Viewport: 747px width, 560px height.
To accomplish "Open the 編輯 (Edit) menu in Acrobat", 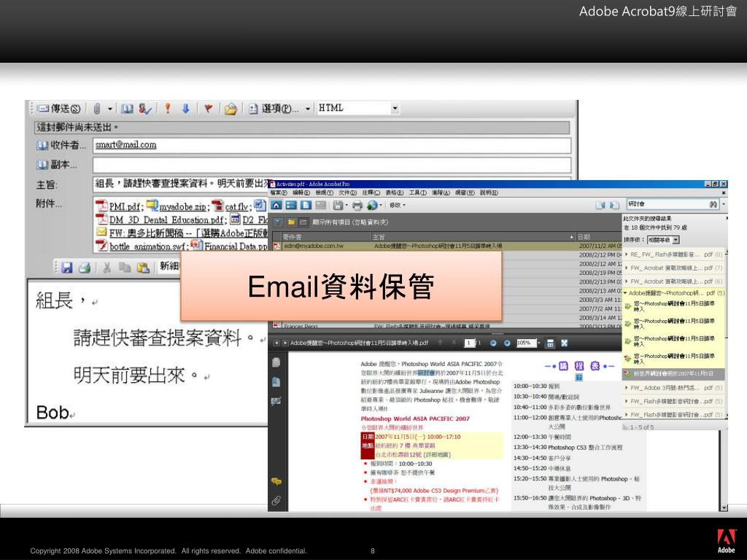I will click(x=301, y=192).
